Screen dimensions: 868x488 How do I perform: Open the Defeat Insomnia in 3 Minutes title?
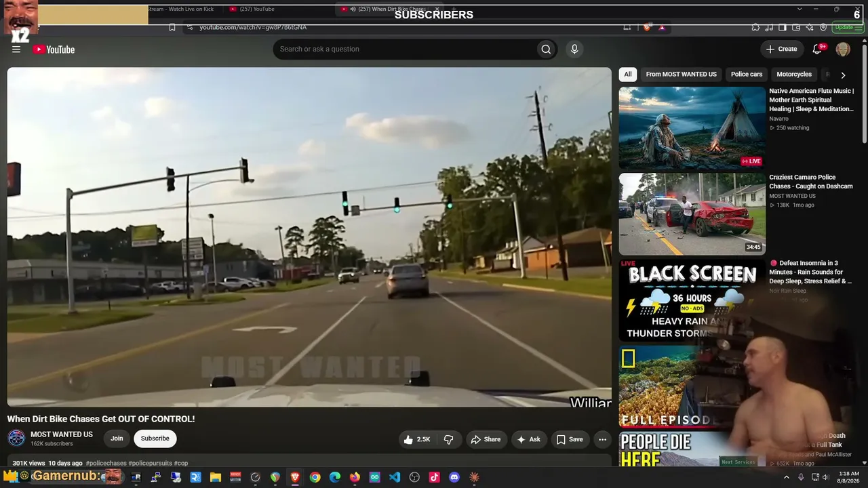pyautogui.click(x=811, y=272)
